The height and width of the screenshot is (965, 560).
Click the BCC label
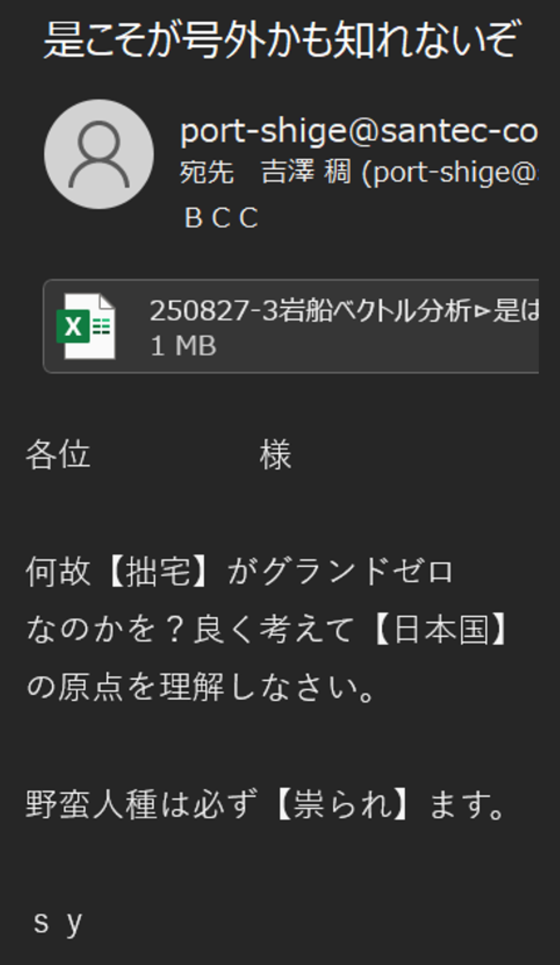pos(221,218)
